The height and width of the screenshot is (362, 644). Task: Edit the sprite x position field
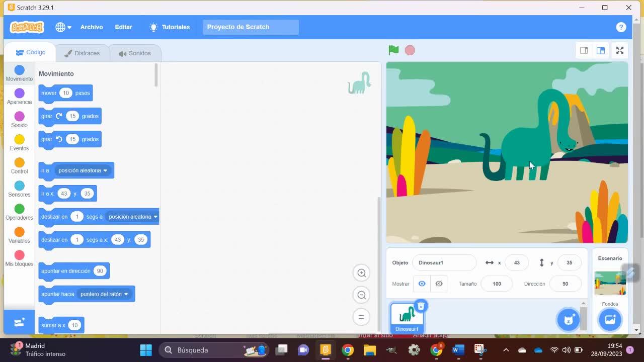[517, 262]
